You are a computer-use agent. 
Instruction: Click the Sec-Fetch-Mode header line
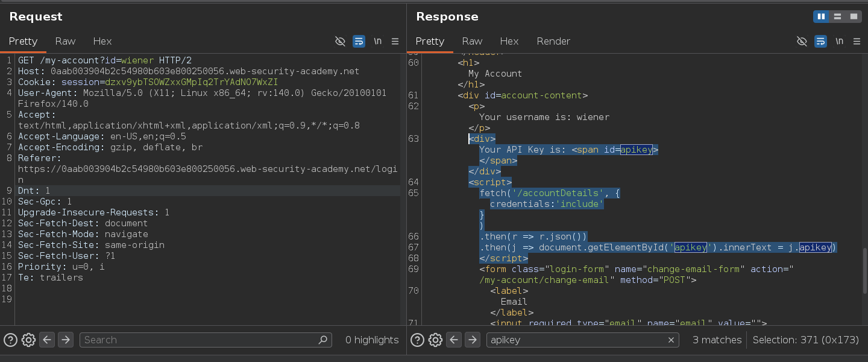tap(83, 234)
